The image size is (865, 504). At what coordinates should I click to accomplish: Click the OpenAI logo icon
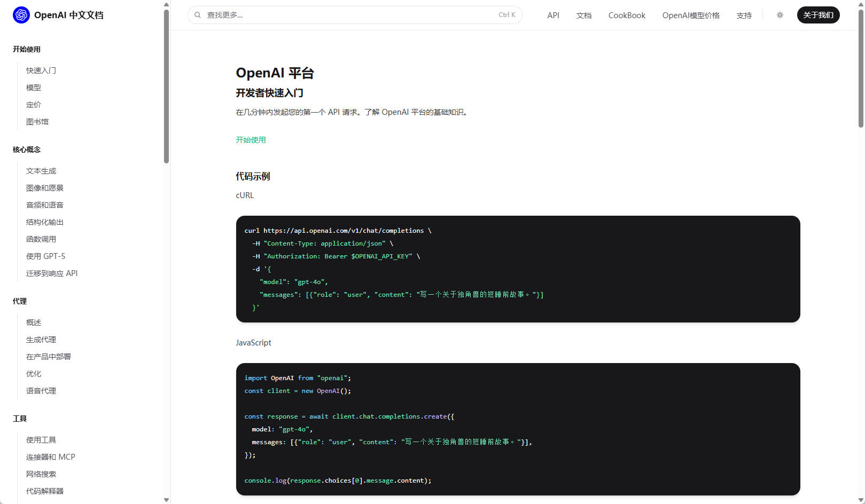(20, 15)
